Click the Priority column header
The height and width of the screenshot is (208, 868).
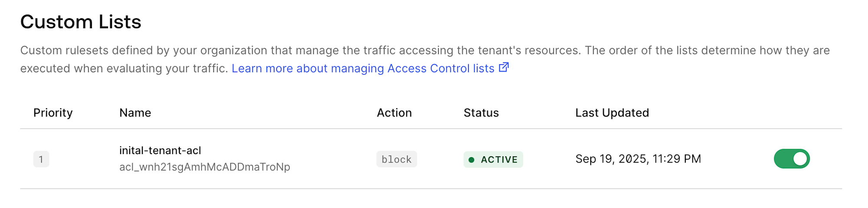coord(53,113)
